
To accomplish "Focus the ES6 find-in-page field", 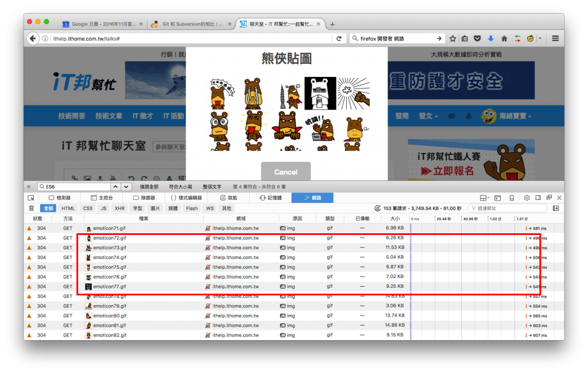I will pos(73,187).
